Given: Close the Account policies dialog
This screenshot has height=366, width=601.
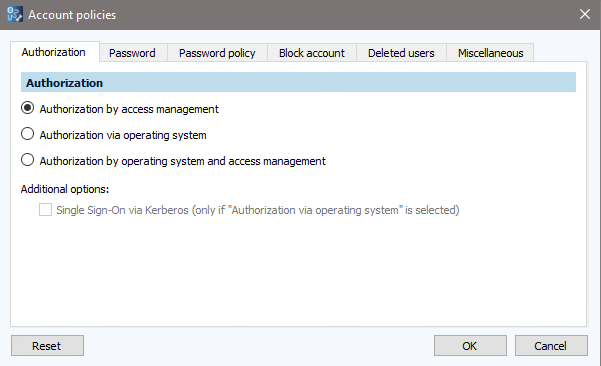Looking at the screenshot, I should pyautogui.click(x=585, y=15).
